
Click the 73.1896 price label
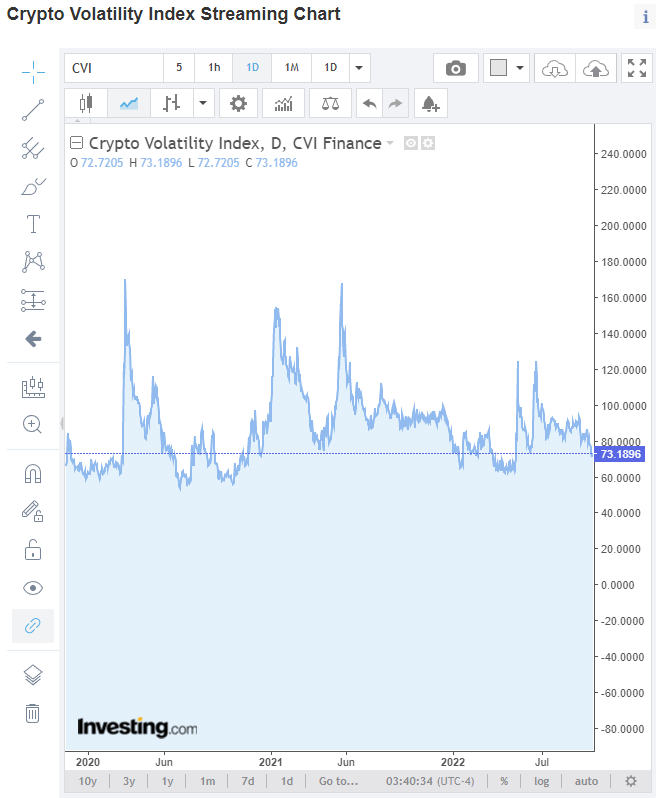pyautogui.click(x=620, y=454)
